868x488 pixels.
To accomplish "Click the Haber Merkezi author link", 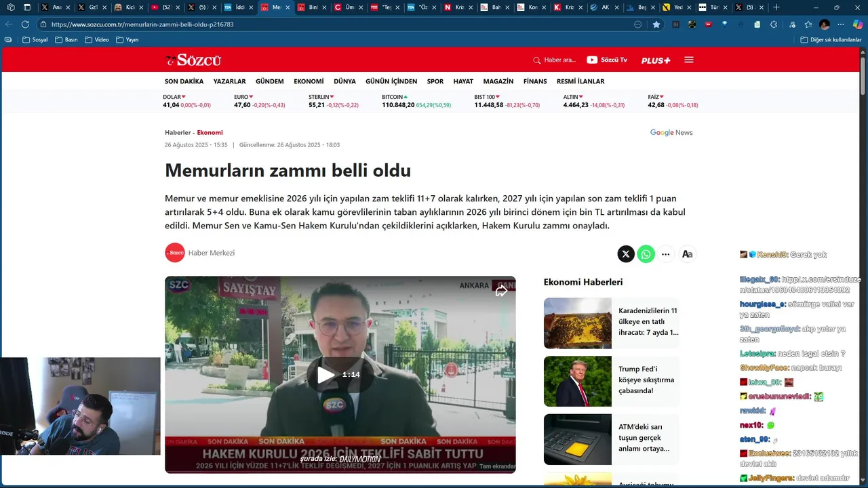I will click(x=212, y=253).
